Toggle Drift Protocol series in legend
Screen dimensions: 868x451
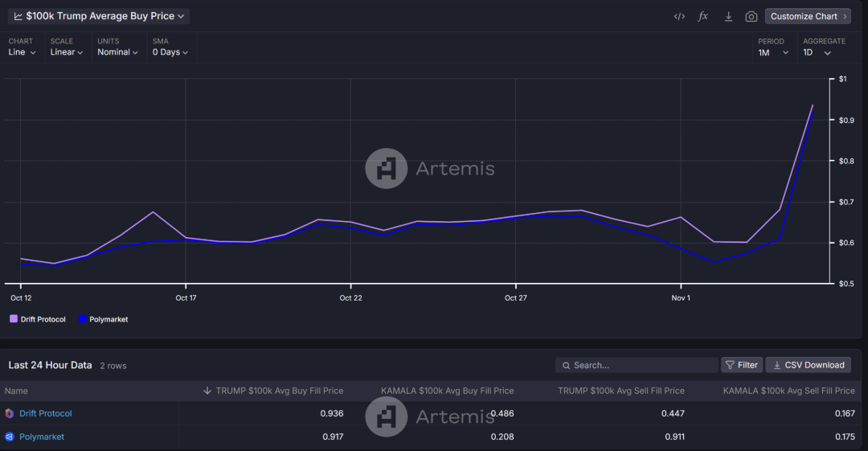click(x=38, y=319)
